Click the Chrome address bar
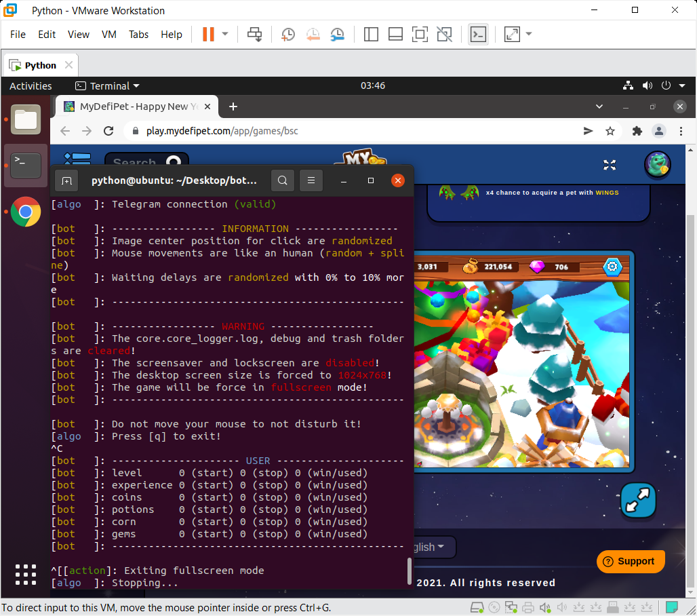 tap(351, 131)
